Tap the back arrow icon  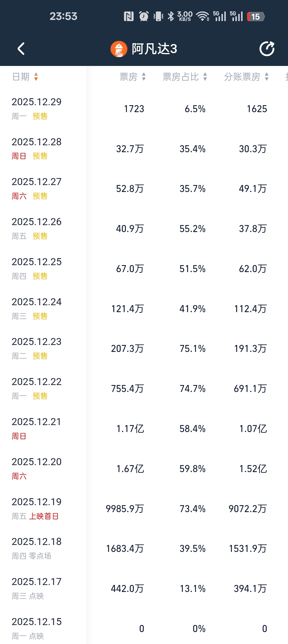pos(21,49)
